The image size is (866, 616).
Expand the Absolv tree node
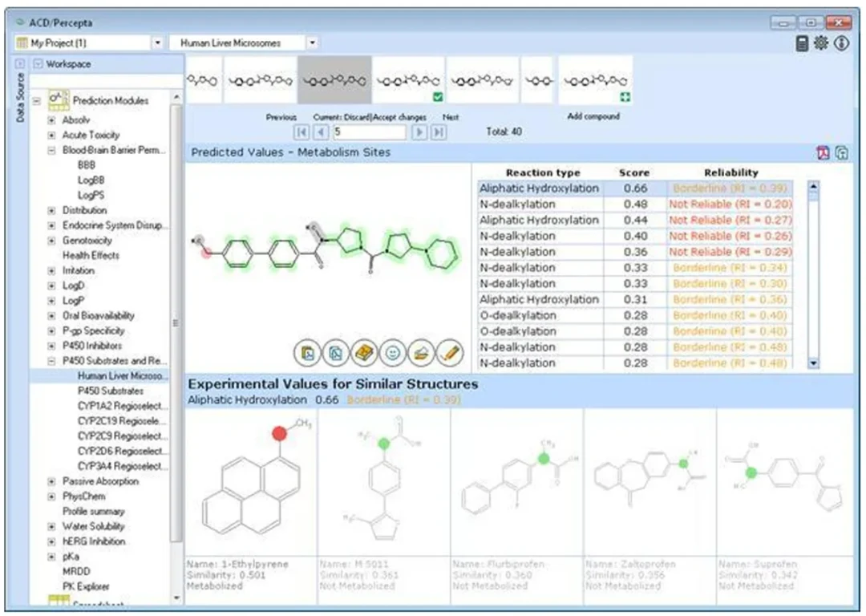(x=51, y=120)
